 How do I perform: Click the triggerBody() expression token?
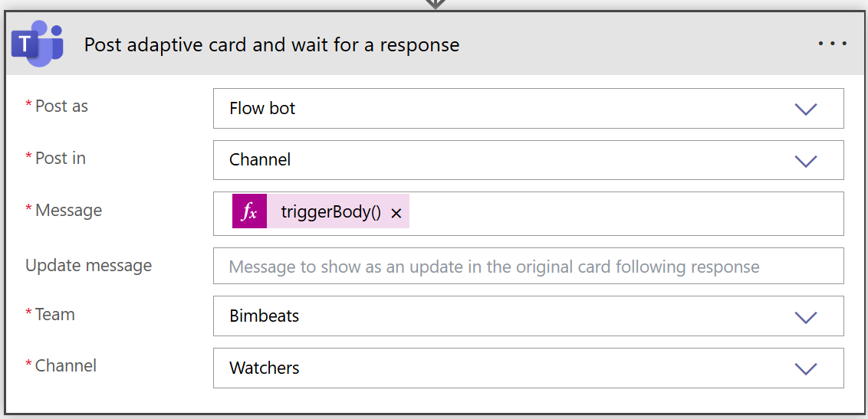[x=330, y=212]
